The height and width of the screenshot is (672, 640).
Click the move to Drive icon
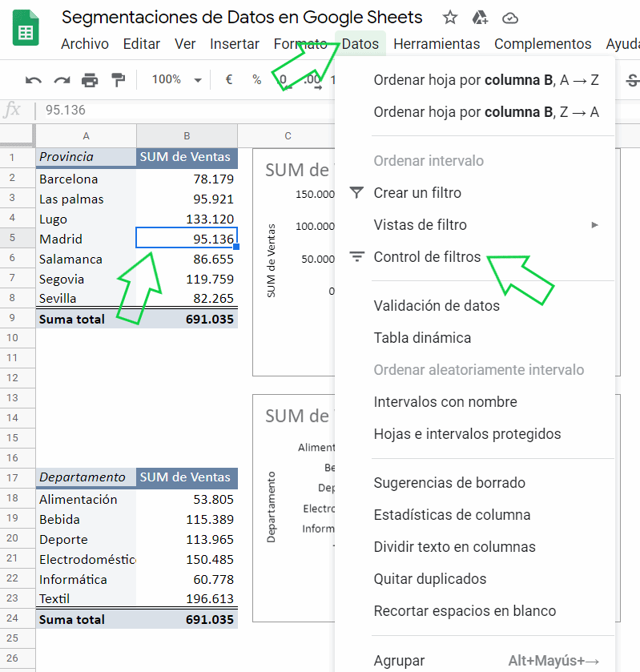coord(480,18)
